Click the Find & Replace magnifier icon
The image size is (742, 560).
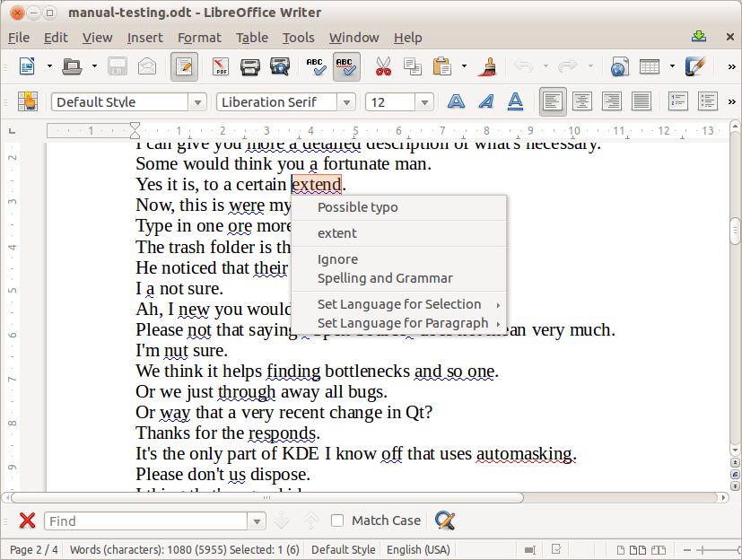444,521
